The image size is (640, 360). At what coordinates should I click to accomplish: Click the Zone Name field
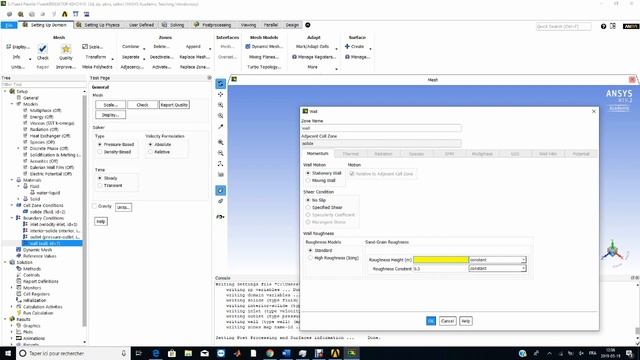tap(381, 128)
